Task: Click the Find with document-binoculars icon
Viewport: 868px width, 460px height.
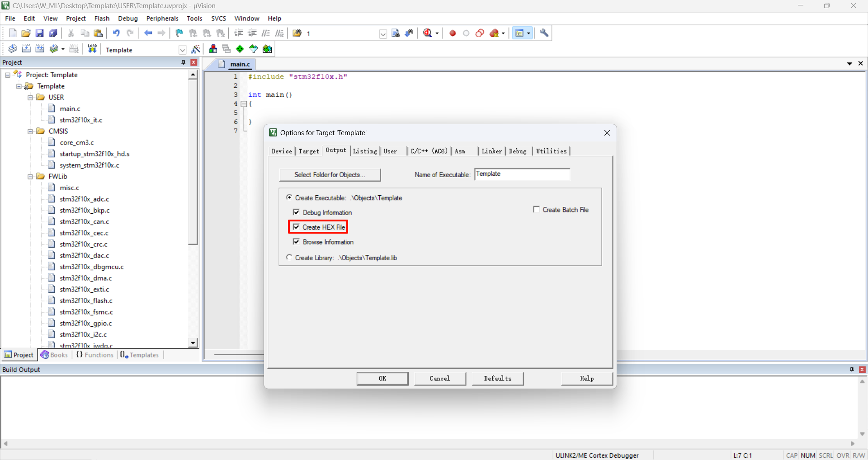Action: (396, 33)
